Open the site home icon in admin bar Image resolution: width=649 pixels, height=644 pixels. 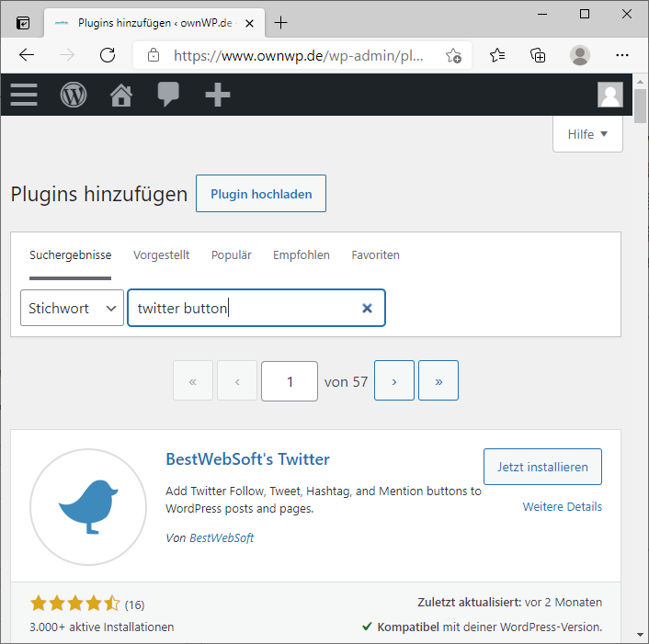(x=120, y=95)
